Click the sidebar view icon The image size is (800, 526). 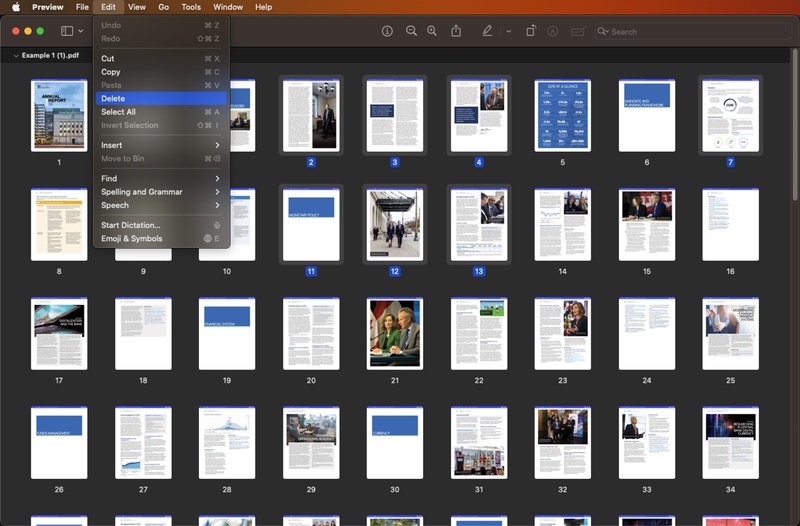(67, 31)
